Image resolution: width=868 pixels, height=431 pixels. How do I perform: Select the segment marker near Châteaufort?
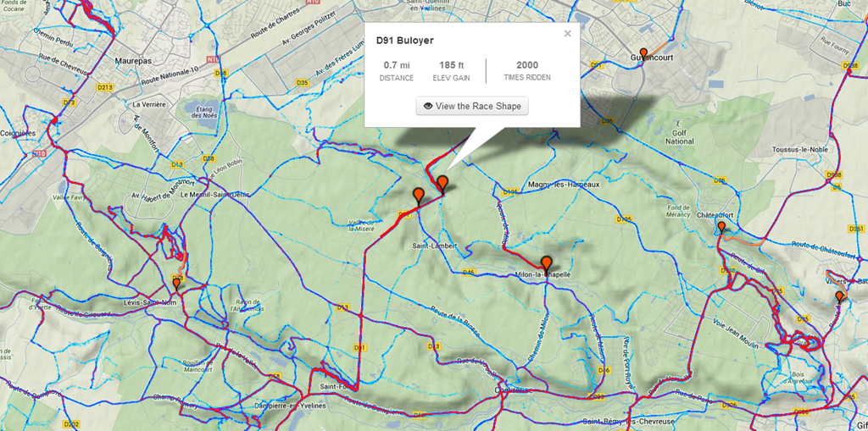pyautogui.click(x=721, y=228)
